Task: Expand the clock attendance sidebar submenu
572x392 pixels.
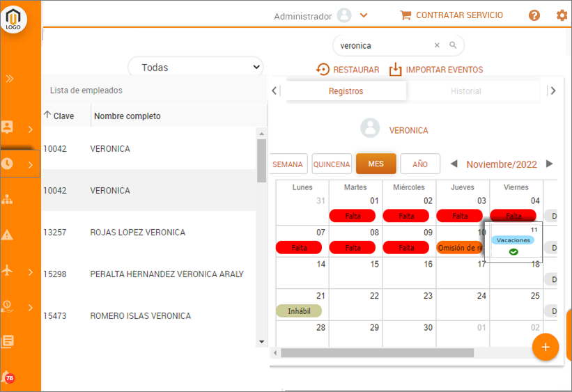Action: (30, 165)
